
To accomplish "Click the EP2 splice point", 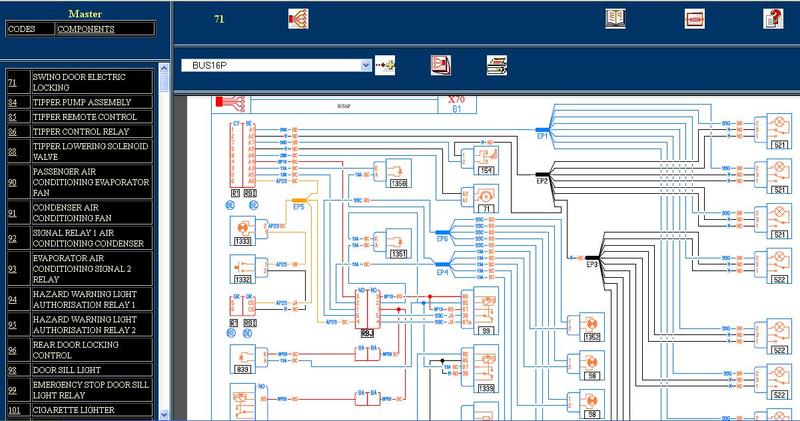I will pyautogui.click(x=542, y=176).
